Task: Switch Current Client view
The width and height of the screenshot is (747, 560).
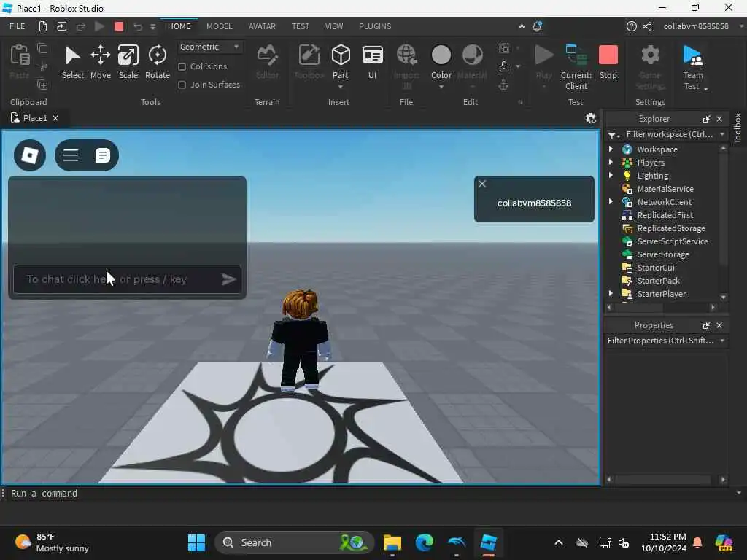Action: point(576,66)
